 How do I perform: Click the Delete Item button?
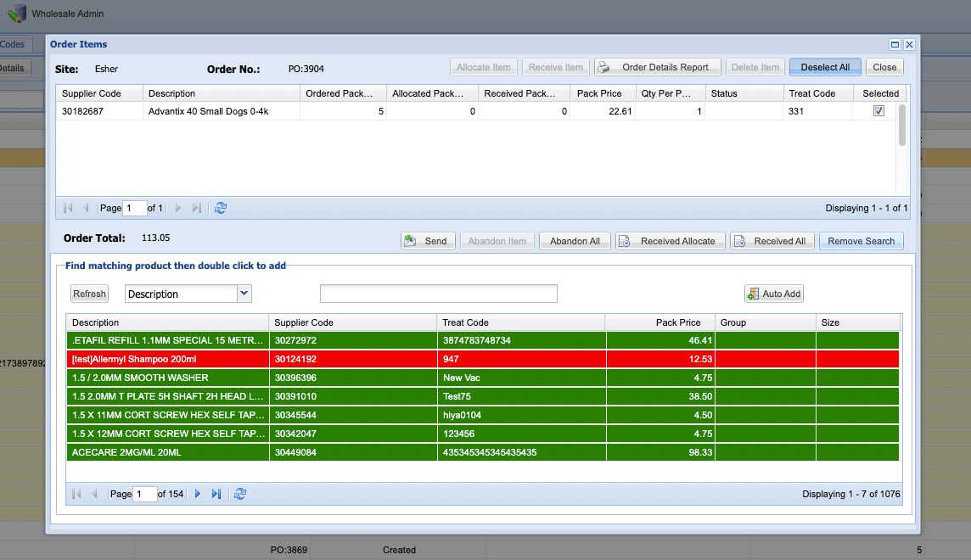click(755, 67)
